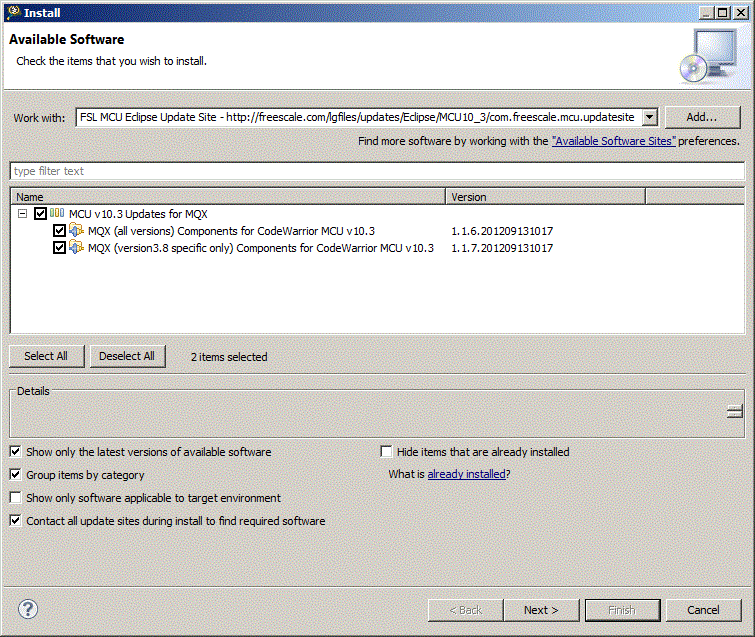The image size is (755, 637).
Task: Collapse the MCU v10.3 Updates tree node
Action: [22, 213]
